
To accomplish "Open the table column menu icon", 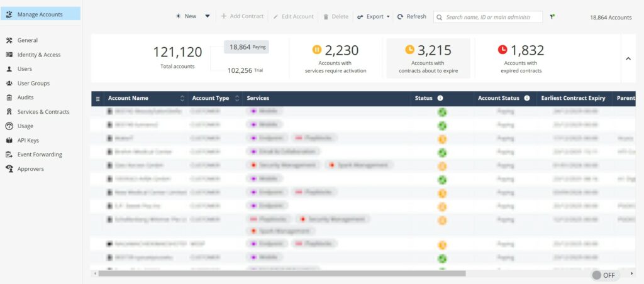I will pyautogui.click(x=97, y=99).
